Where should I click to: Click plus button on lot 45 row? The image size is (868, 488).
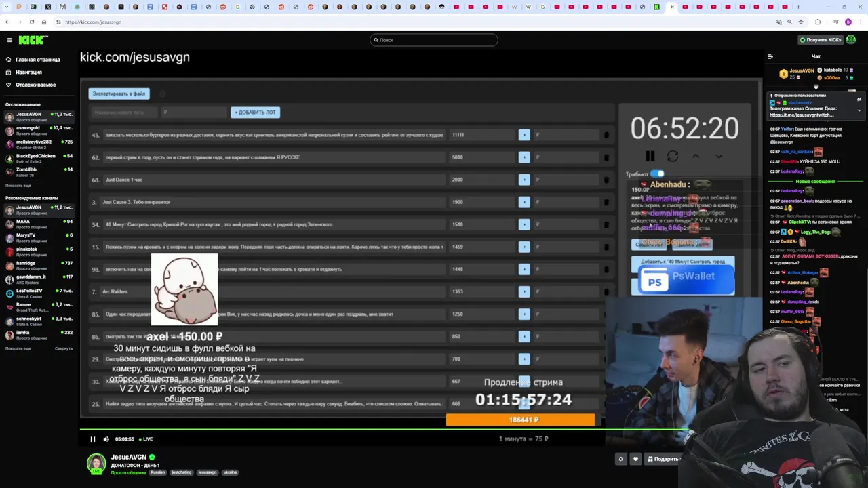pyautogui.click(x=524, y=135)
